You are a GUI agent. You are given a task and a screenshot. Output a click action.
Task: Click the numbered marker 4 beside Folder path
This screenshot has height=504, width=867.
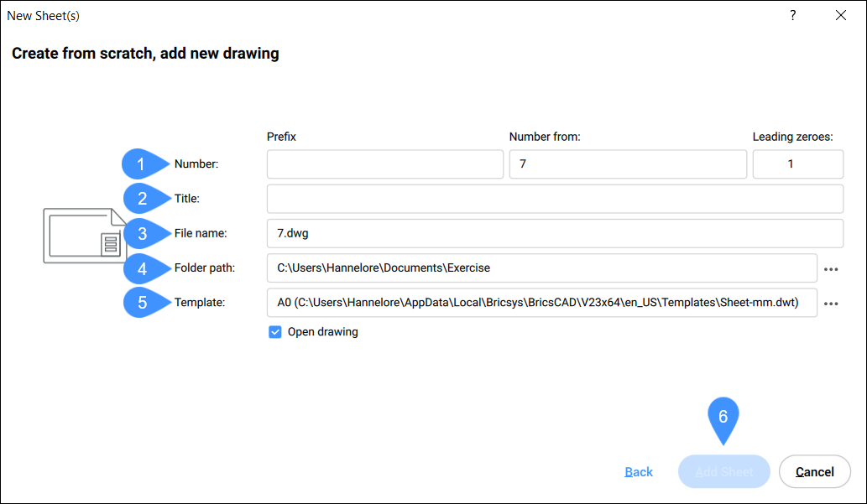pos(142,268)
